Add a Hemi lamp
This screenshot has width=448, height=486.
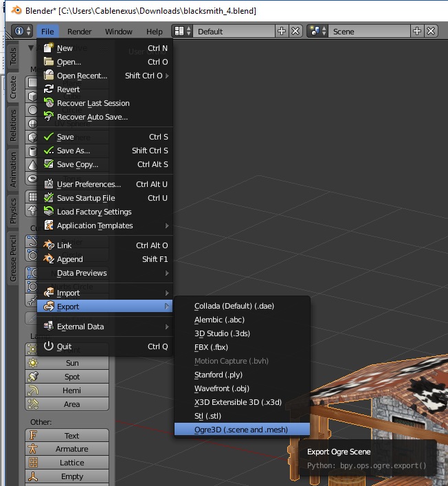coord(67,390)
